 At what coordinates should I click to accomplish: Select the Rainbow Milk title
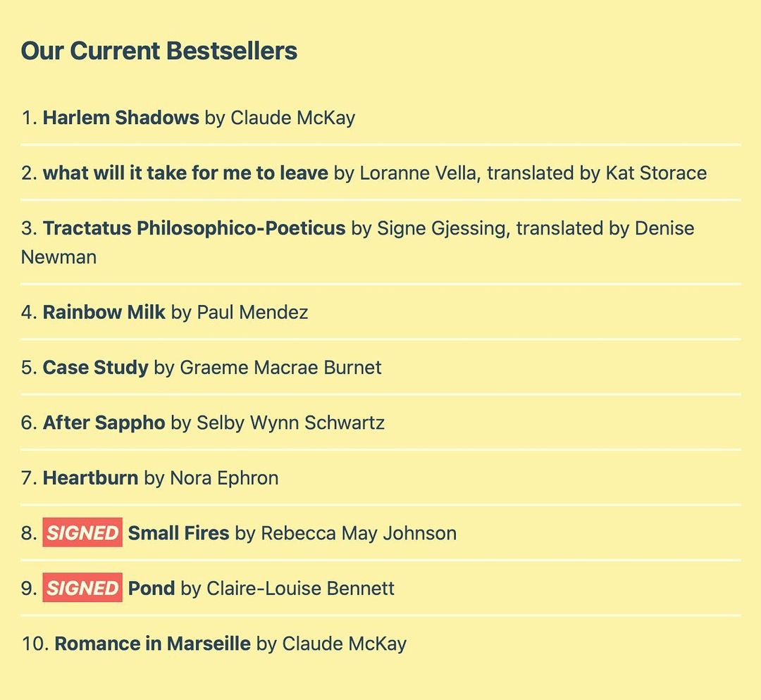pos(104,312)
